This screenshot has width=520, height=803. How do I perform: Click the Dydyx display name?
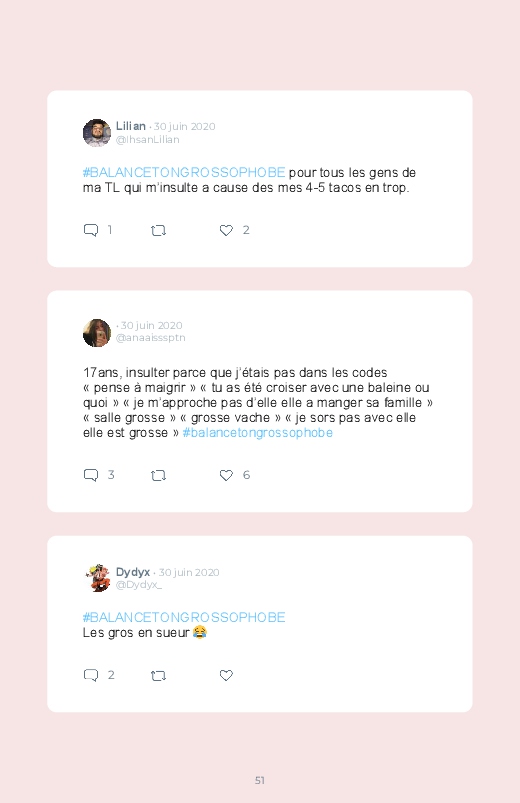[133, 572]
